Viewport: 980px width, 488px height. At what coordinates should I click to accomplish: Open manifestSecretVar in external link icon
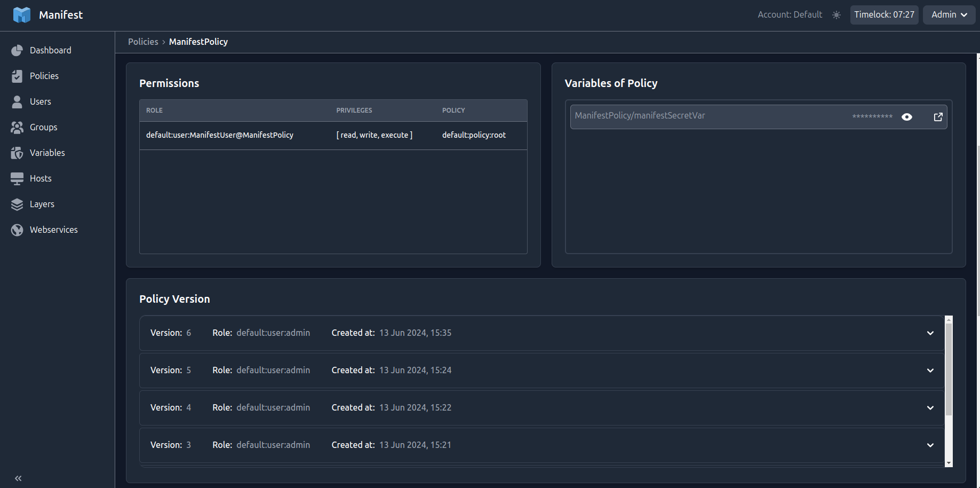938,117
